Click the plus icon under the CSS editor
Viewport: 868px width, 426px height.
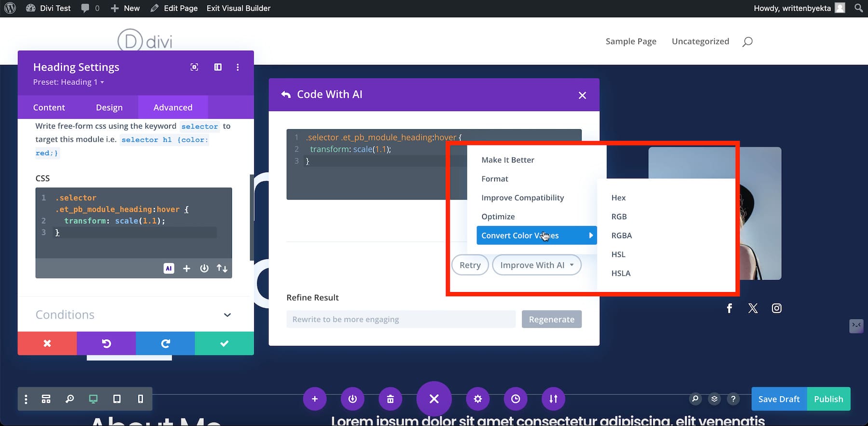point(187,268)
